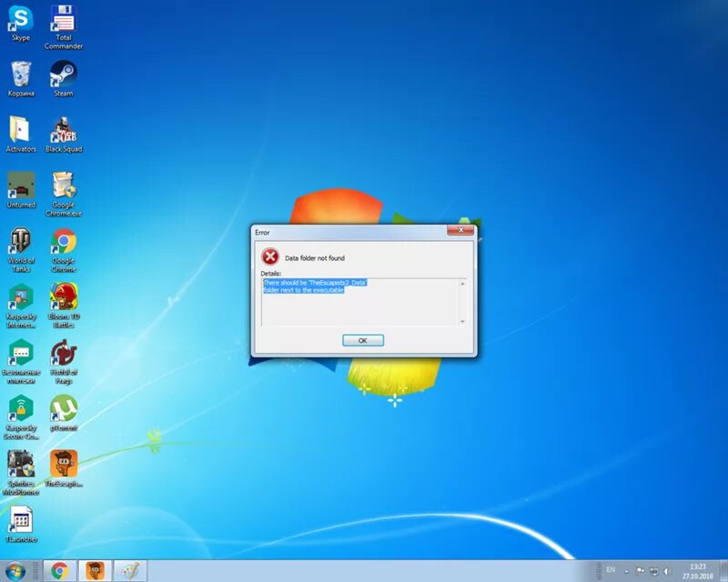This screenshot has width=728, height=582.
Task: Select the World of Tanks shortcut
Action: (20, 250)
